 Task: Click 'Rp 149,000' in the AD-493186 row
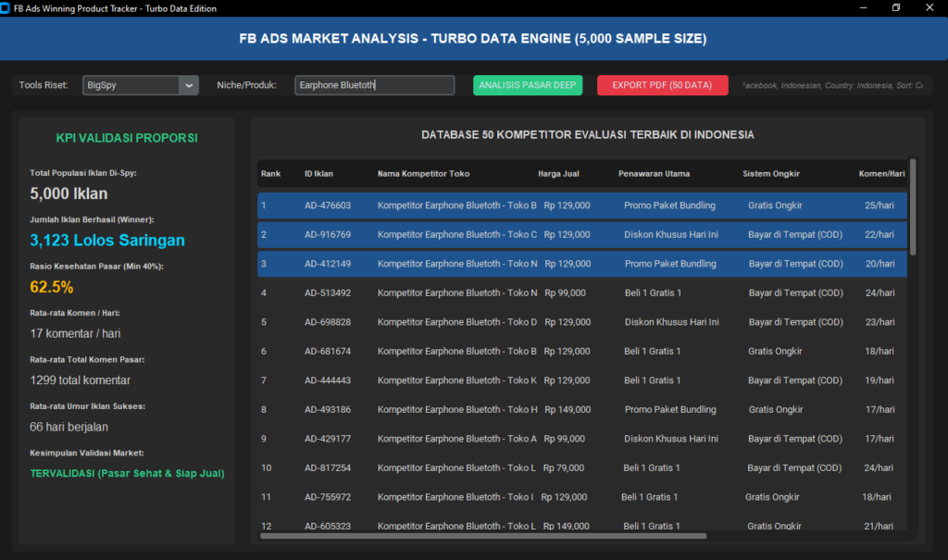pyautogui.click(x=568, y=409)
